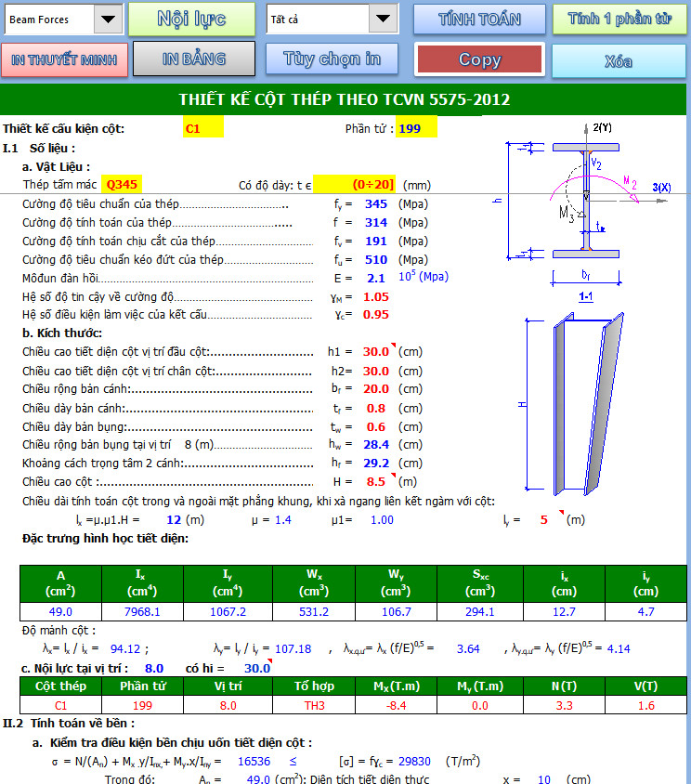691x784 pixels.
Task: Open Tùy chọn in print options
Action: pyautogui.click(x=332, y=59)
